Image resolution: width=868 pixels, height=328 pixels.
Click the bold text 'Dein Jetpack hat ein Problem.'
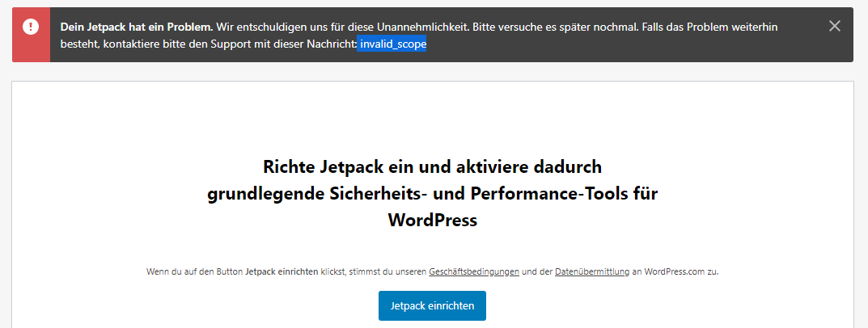(x=137, y=27)
